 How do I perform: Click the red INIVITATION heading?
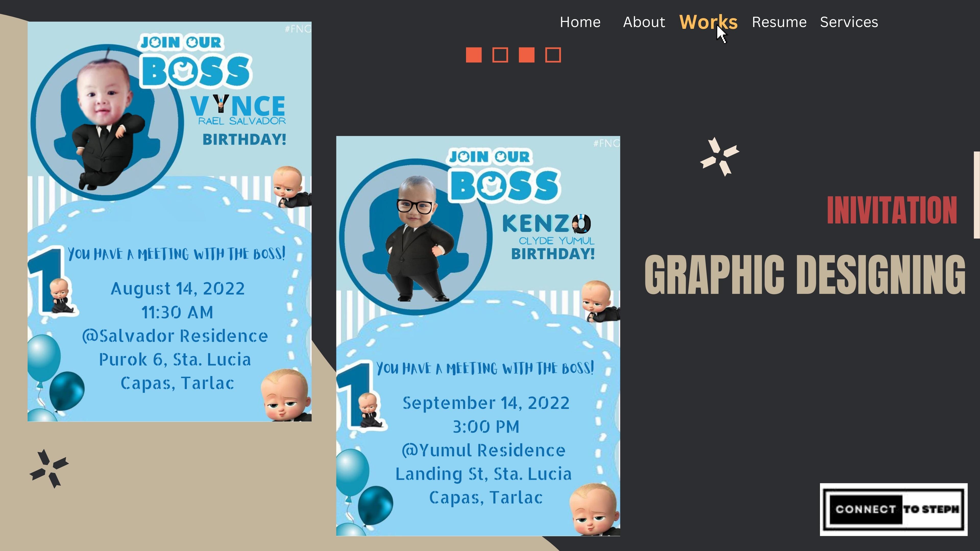pyautogui.click(x=892, y=210)
